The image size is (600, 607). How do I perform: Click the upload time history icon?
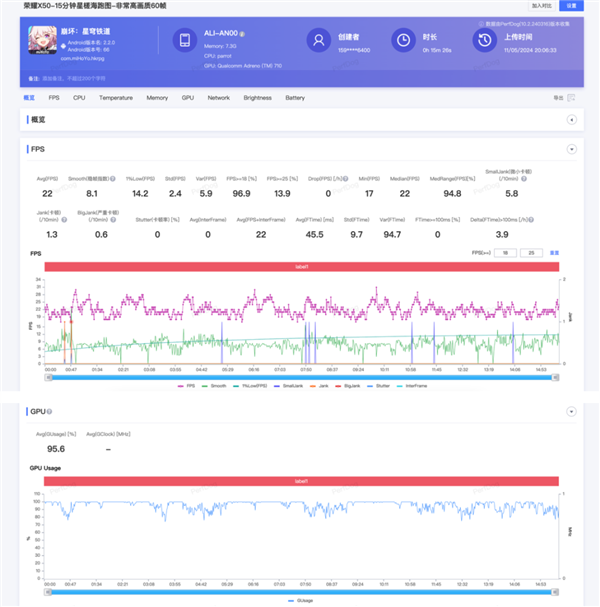[484, 40]
